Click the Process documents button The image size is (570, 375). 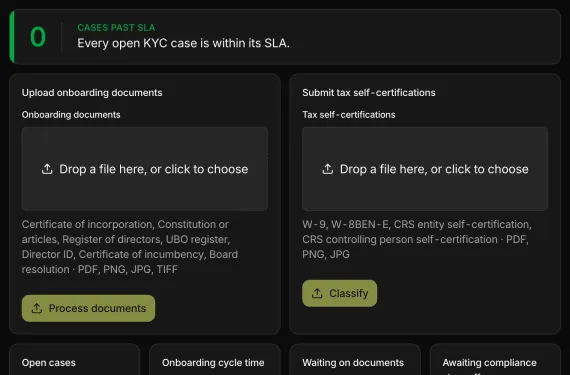point(88,308)
